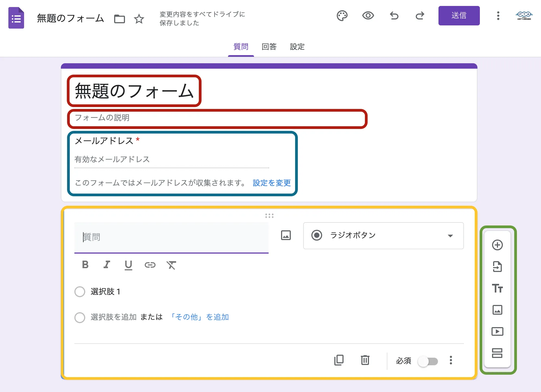541x392 pixels.
Task: Underline the question text
Action: (128, 265)
